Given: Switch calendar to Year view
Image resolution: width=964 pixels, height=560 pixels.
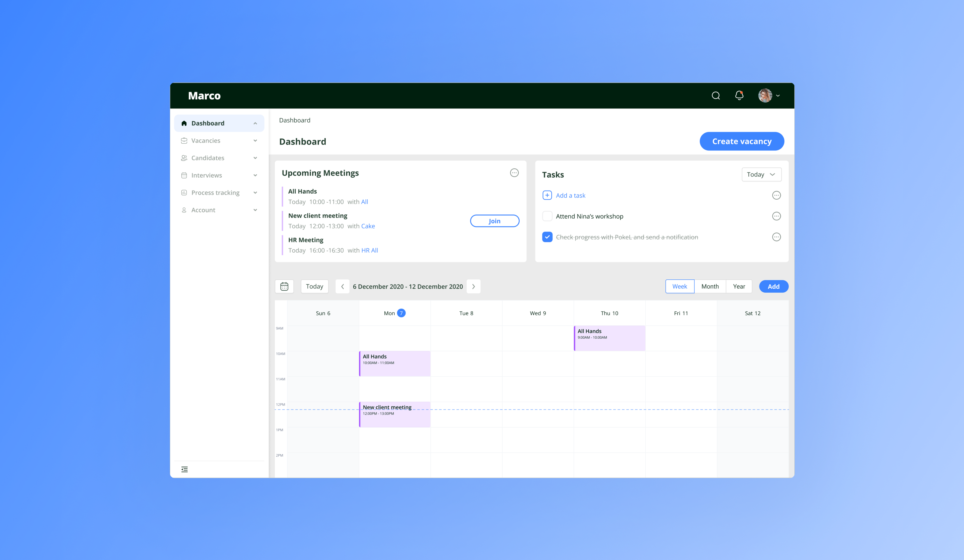Looking at the screenshot, I should 739,286.
